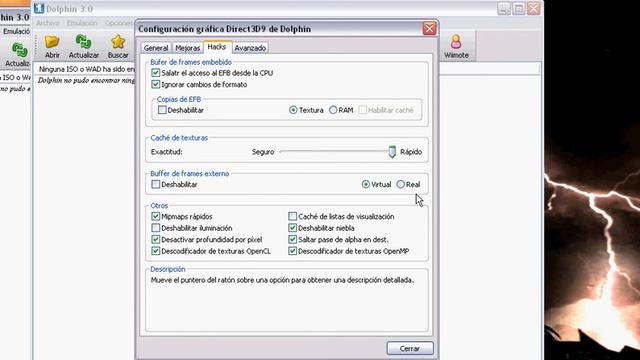This screenshot has height=360, width=640.
Task: Maximize the Dolphin 3.0 window
Action: point(518,8)
